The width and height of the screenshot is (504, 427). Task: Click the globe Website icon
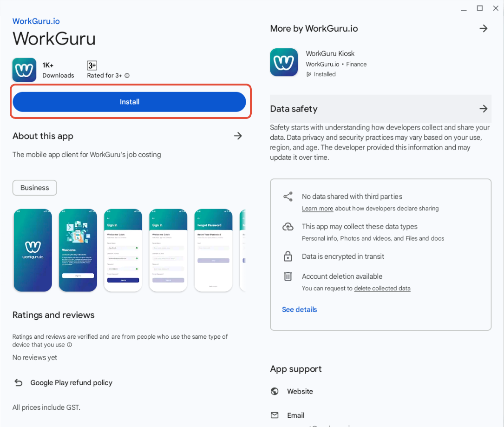pos(275,391)
